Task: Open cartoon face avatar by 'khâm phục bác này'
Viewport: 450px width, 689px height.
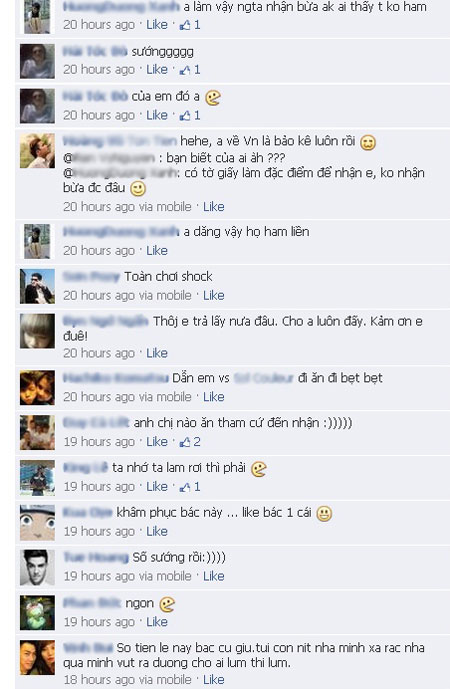Action: (37, 522)
